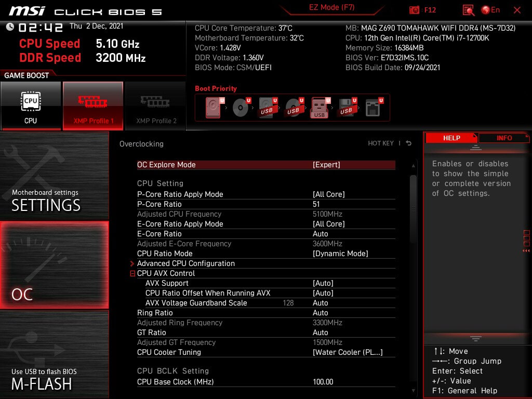Switch to the INFO tab
532x399 pixels.
tap(503, 138)
